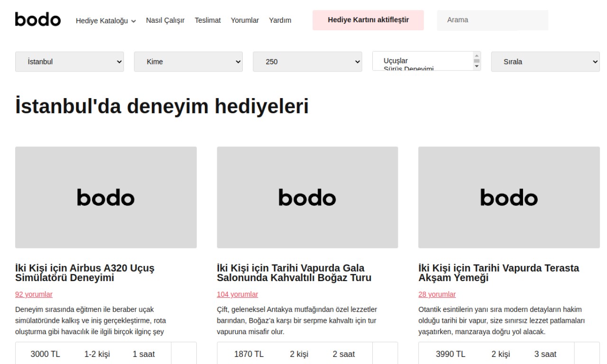607x364 pixels.
Task: Select Uçuşlar in the category list
Action: (396, 61)
